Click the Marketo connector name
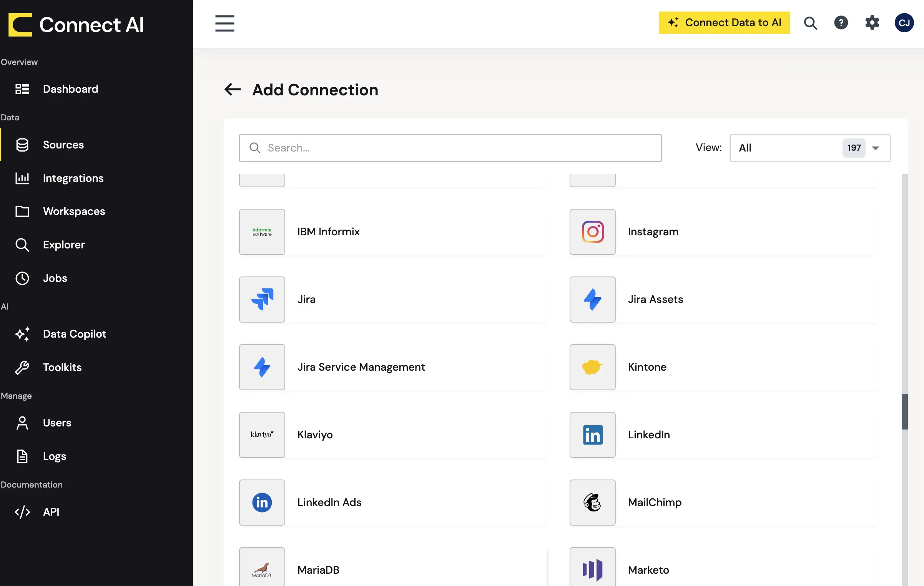Screen dimensions: 924x586 pyautogui.click(x=648, y=570)
